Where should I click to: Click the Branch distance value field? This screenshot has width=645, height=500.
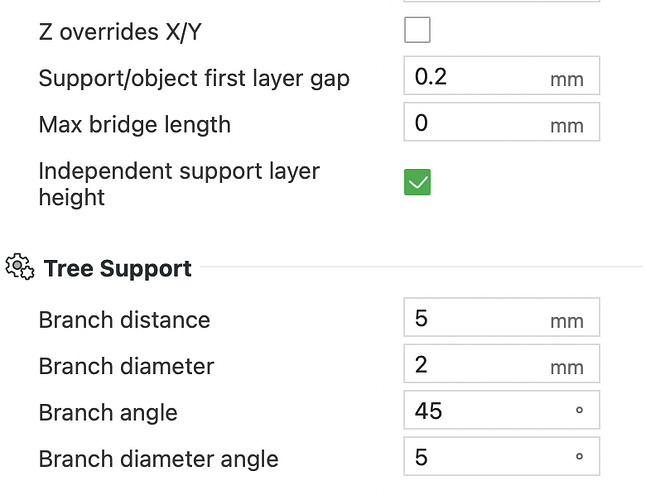coord(501,317)
